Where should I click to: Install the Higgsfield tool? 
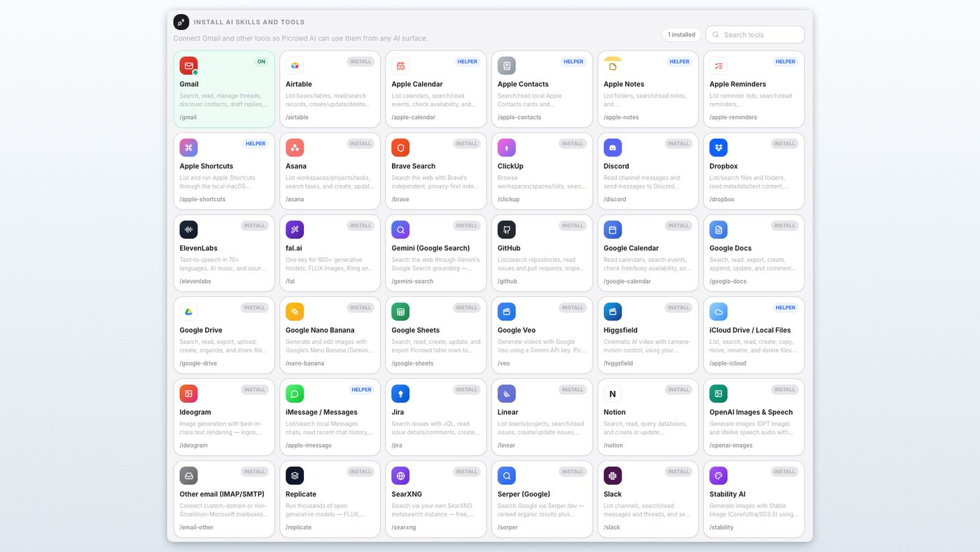678,308
